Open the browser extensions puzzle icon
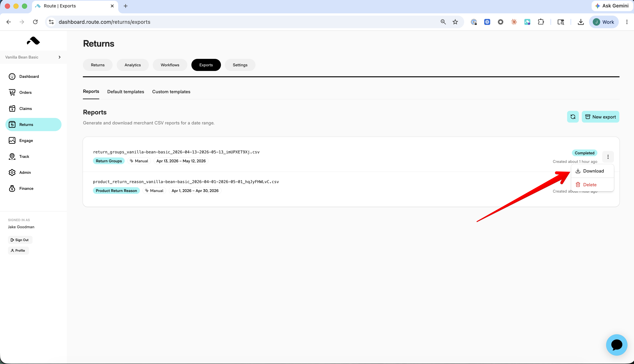The width and height of the screenshot is (634, 364). [541, 22]
